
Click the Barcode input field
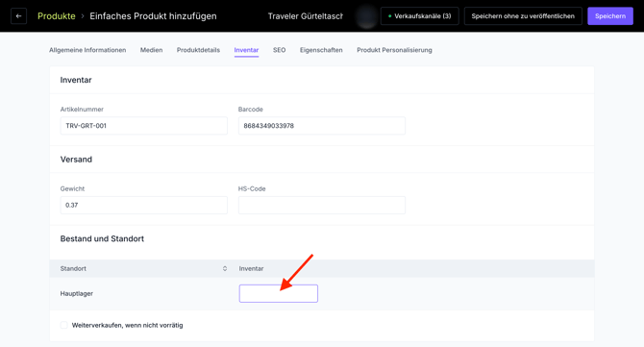pos(322,126)
